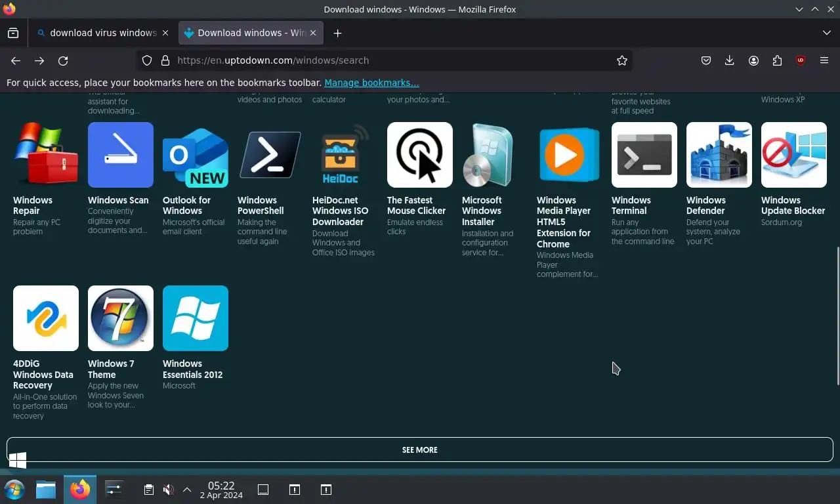View site security padlock information
This screenshot has height=504, width=840.
point(165,60)
